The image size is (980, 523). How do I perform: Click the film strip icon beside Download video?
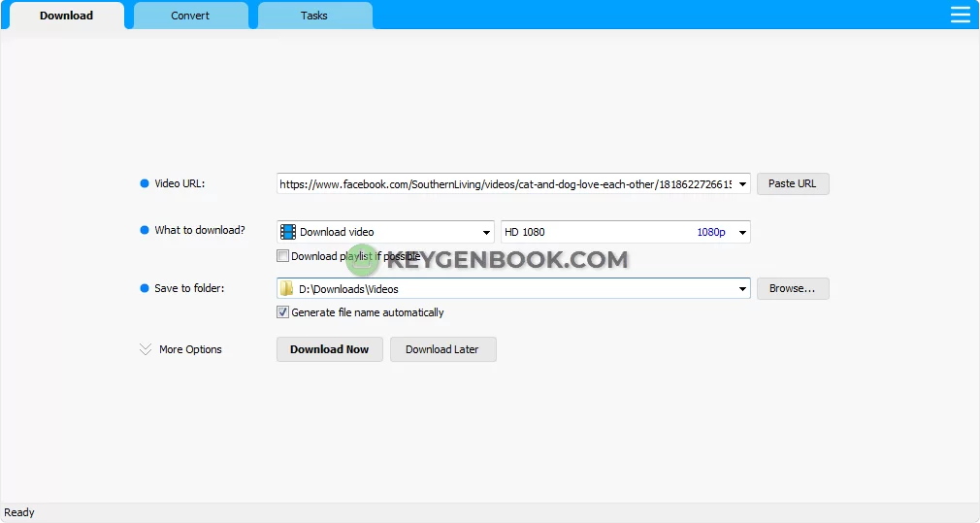pos(288,232)
